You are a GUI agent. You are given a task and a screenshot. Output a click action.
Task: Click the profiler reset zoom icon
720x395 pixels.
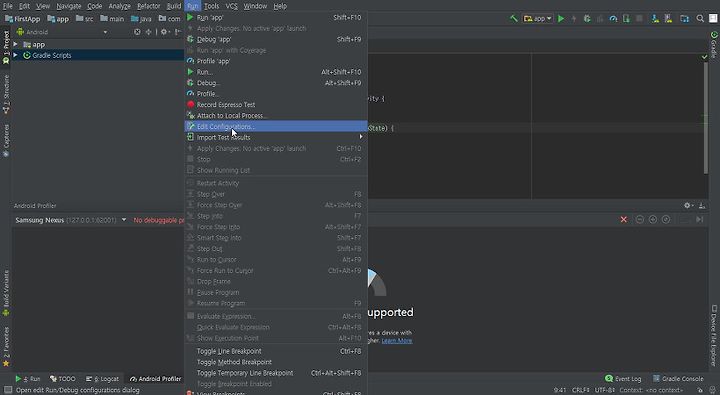tap(666, 220)
